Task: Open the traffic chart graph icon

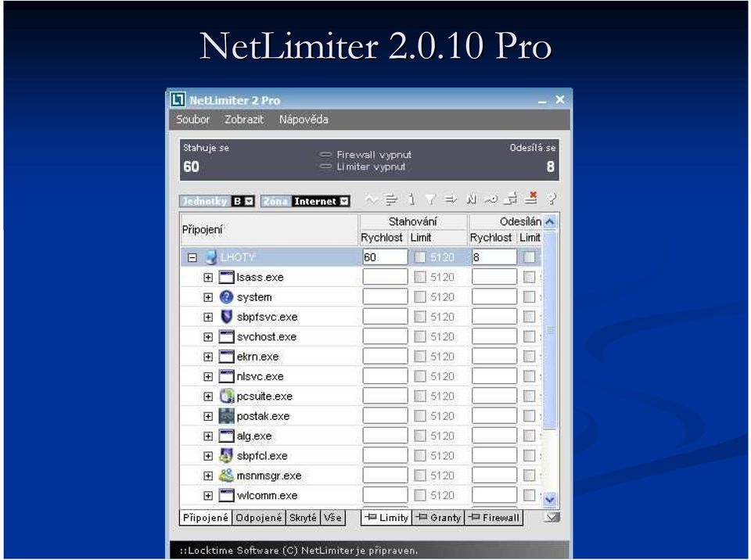Action: [x=371, y=199]
